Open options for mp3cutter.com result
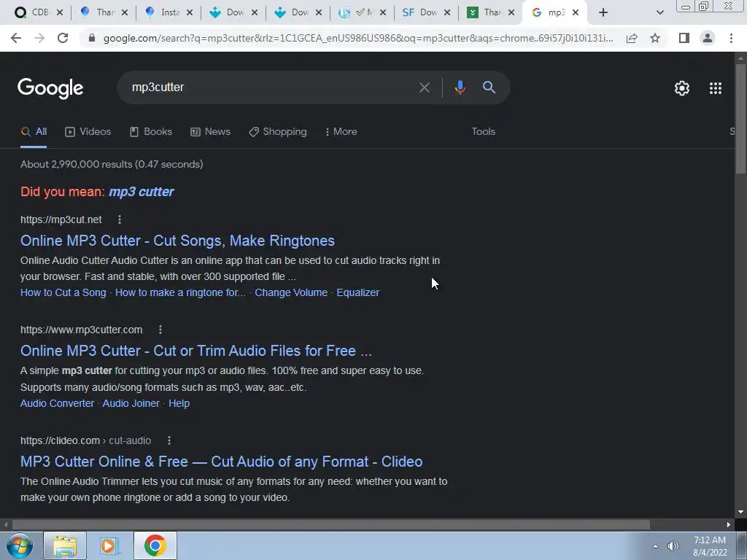This screenshot has width=747, height=560. 160,330
